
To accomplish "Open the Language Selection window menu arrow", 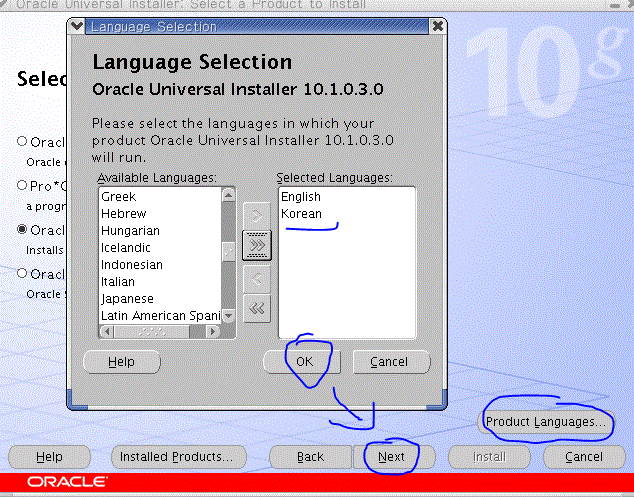I will [x=76, y=26].
